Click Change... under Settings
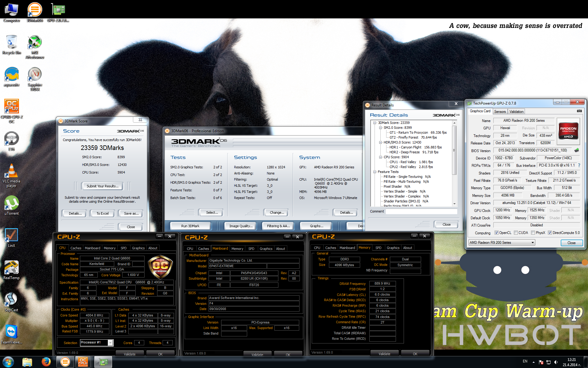588x368 pixels. 277,213
